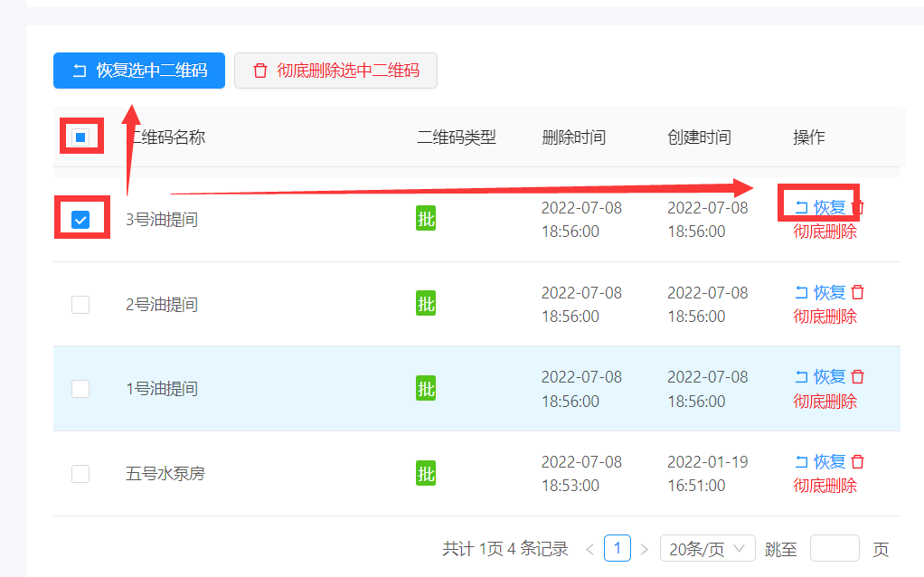Check the 2号油提间 row checkbox

[80, 305]
